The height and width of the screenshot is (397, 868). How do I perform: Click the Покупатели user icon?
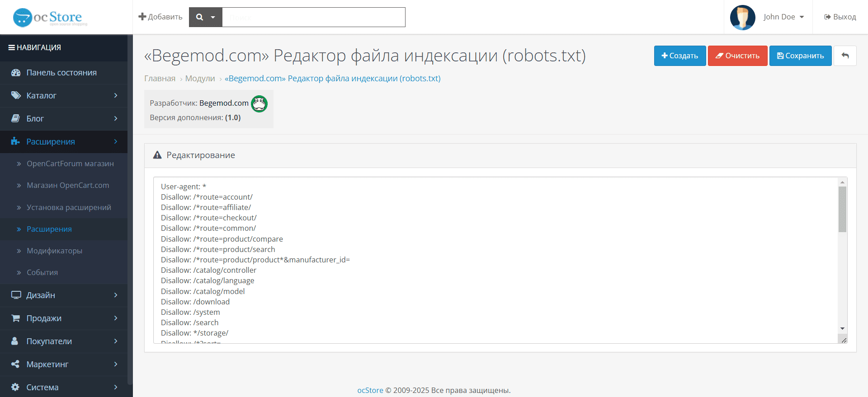coord(15,341)
